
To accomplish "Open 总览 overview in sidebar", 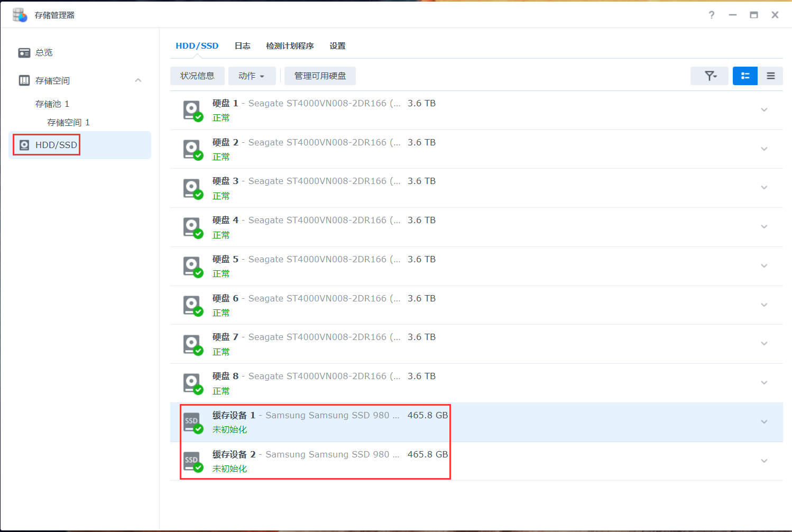I will 44,53.
